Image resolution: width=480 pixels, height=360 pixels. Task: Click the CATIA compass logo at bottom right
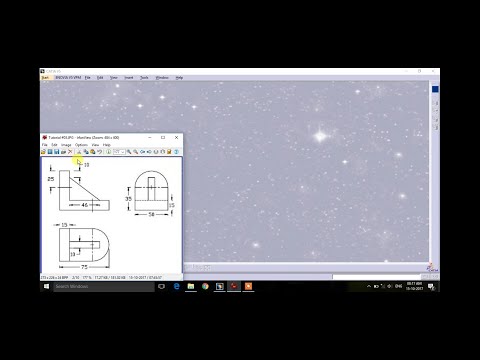click(x=432, y=267)
